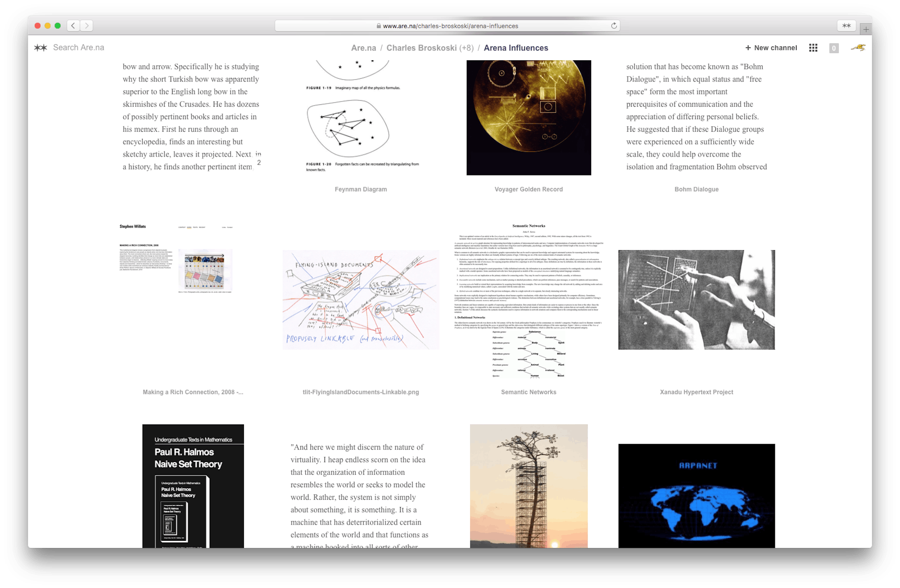Image resolution: width=900 pixels, height=588 pixels.
Task: Open the grid view icon
Action: coord(813,48)
